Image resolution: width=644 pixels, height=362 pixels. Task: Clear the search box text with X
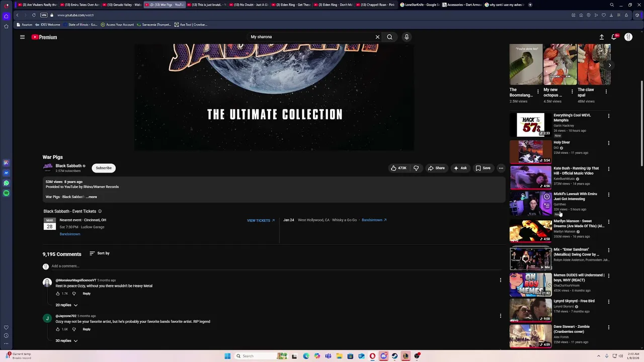click(x=377, y=37)
